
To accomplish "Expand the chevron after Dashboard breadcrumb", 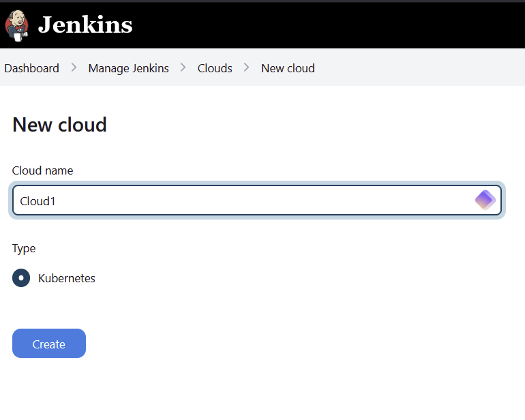I will [x=74, y=67].
